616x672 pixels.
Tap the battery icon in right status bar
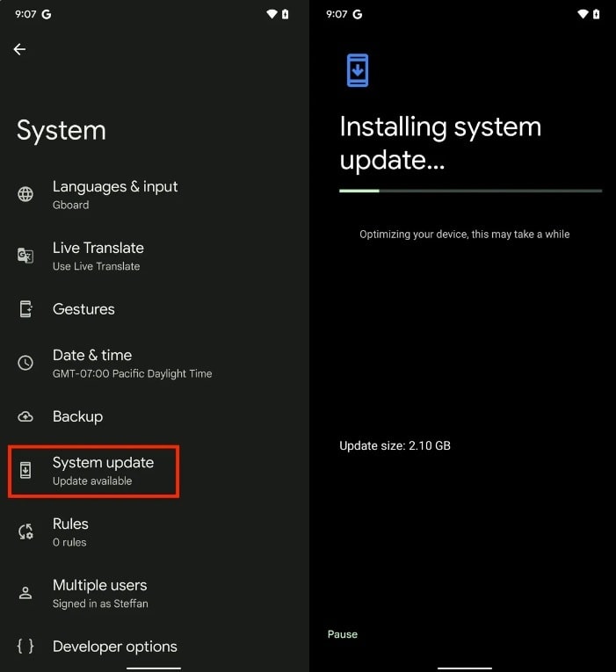[x=597, y=14]
